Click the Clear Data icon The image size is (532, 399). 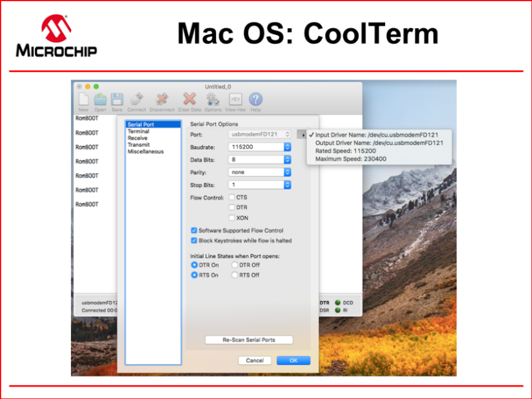(x=189, y=100)
